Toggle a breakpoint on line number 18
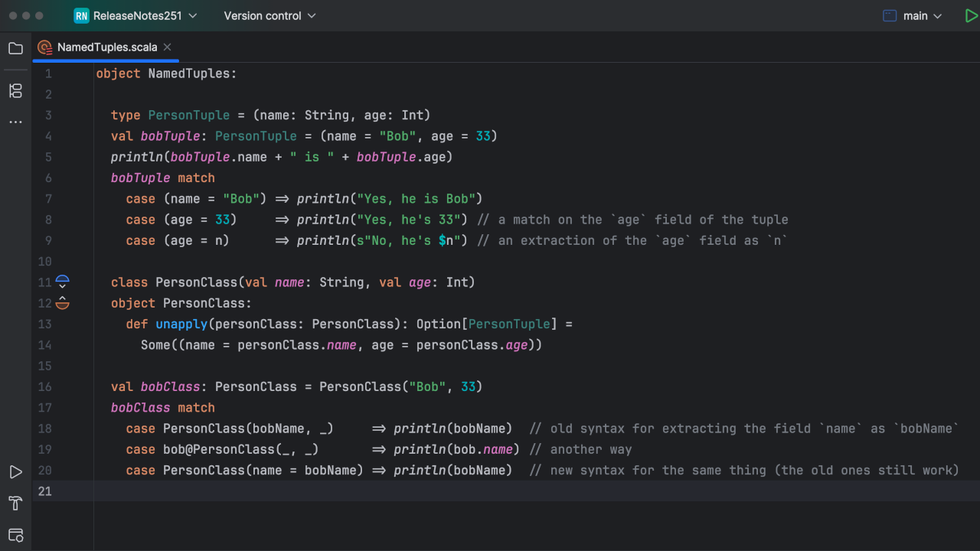980x551 pixels. (45, 429)
